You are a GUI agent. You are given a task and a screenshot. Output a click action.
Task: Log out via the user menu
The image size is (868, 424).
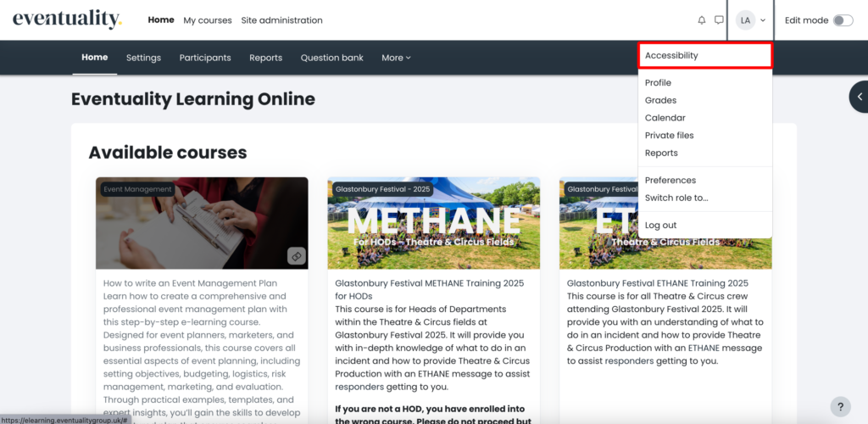pyautogui.click(x=660, y=226)
